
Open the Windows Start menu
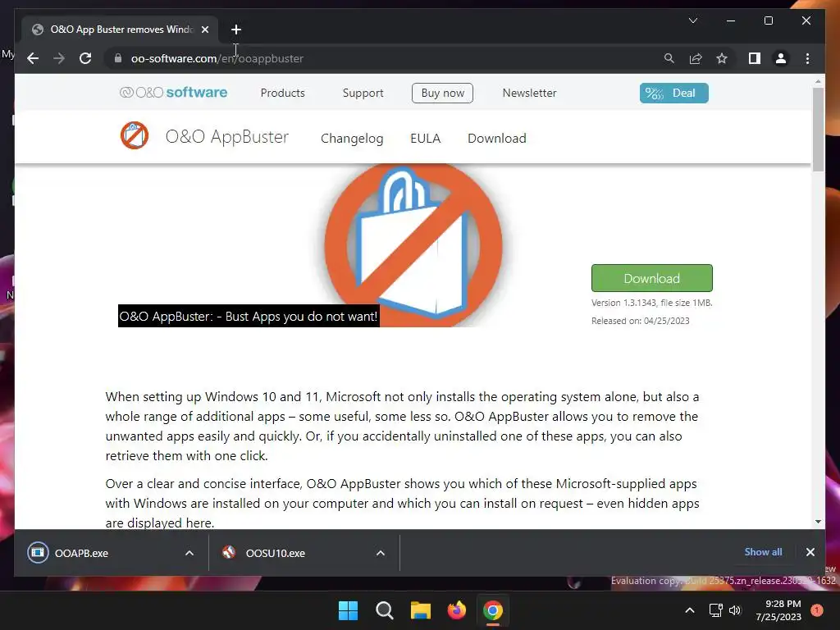pyautogui.click(x=348, y=610)
